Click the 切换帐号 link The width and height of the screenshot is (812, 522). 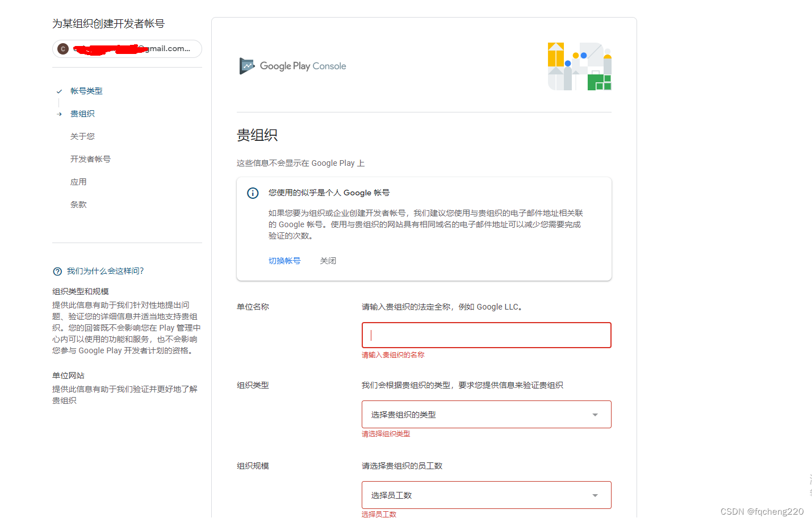(x=284, y=260)
